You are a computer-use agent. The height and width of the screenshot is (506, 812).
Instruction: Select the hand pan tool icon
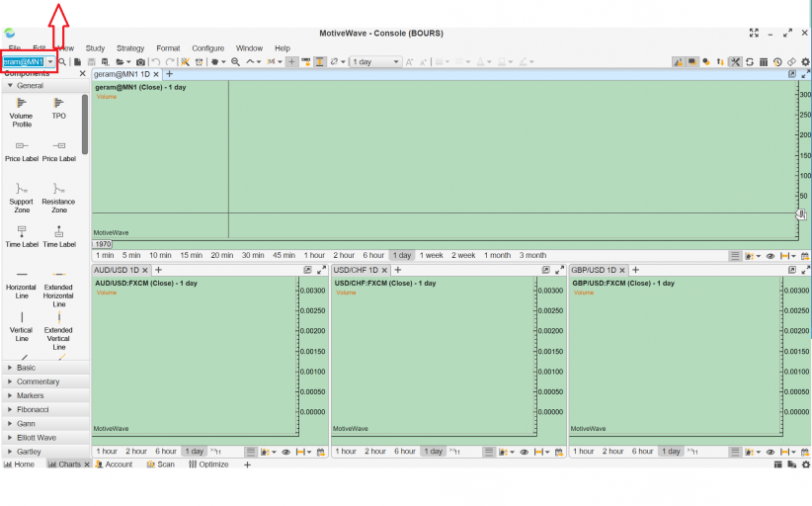pos(215,61)
